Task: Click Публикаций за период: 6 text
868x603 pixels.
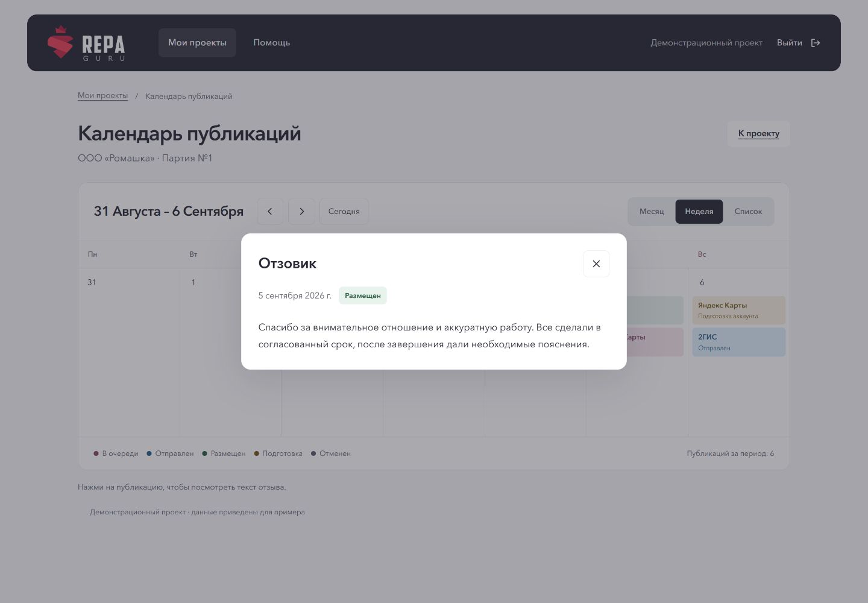Action: [730, 453]
